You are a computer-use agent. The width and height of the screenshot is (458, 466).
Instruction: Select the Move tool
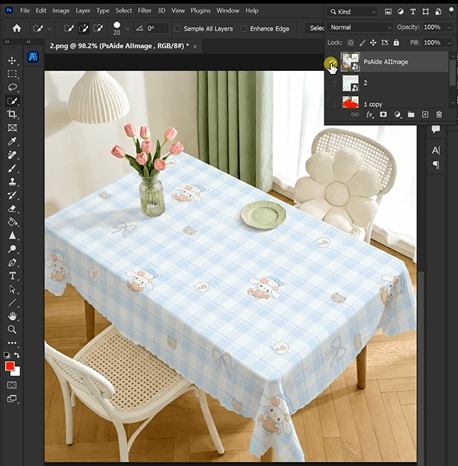coord(12,60)
